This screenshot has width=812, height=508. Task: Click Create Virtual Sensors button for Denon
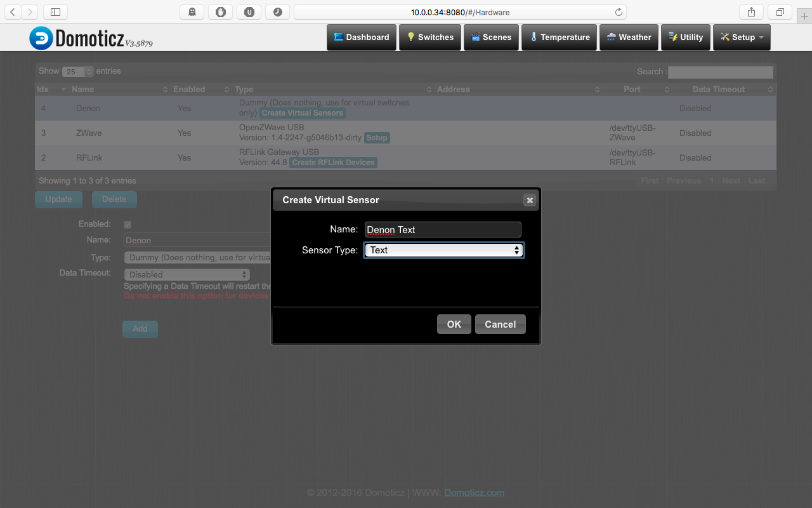point(303,113)
